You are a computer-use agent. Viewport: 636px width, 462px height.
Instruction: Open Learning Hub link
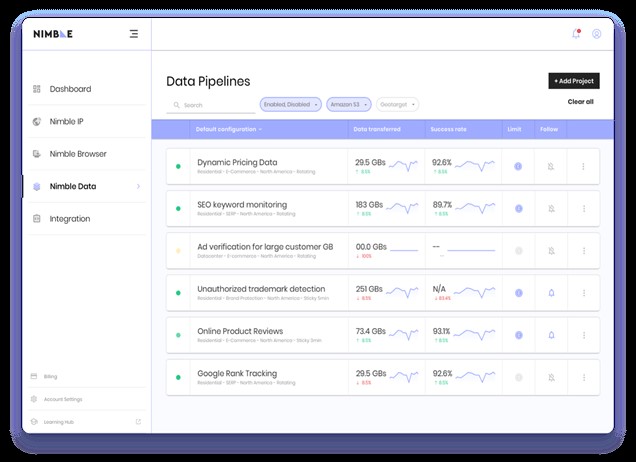(59, 422)
